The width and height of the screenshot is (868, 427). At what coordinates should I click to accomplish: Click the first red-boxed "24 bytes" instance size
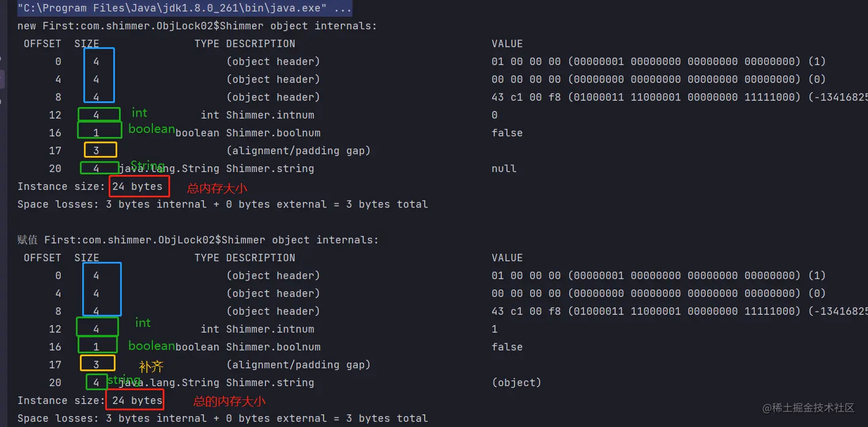pos(138,186)
